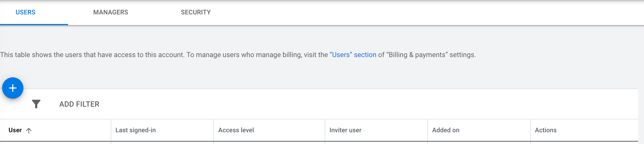
Task: Open the SECURITY tab
Action: tap(196, 12)
